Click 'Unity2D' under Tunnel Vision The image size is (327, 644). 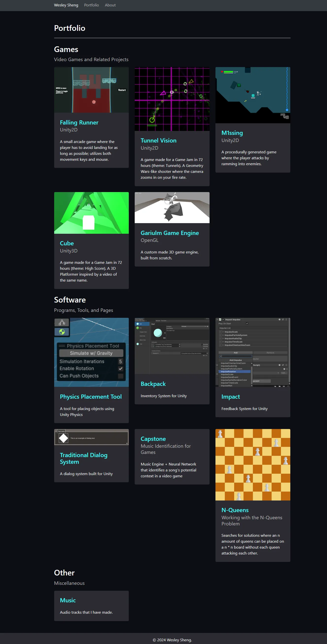point(149,148)
